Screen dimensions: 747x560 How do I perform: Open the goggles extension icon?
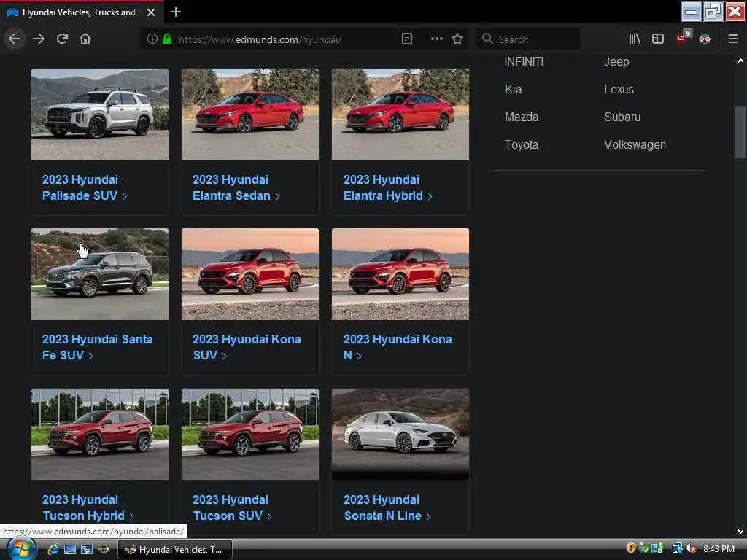tap(705, 39)
